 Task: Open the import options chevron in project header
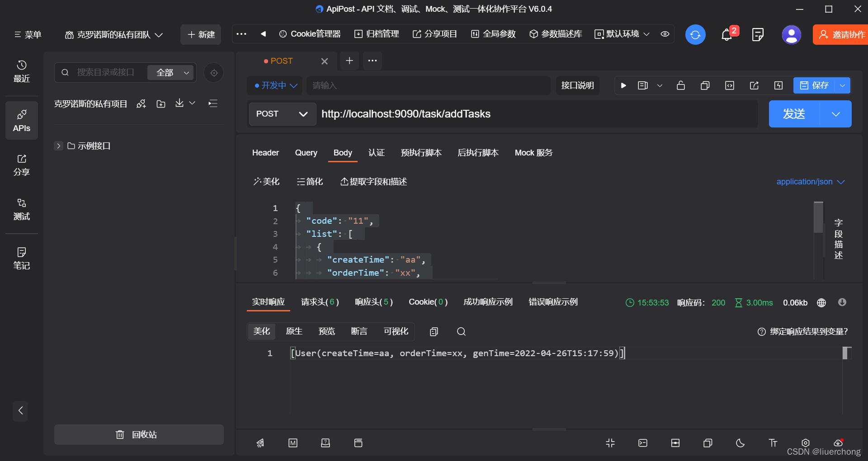point(192,103)
